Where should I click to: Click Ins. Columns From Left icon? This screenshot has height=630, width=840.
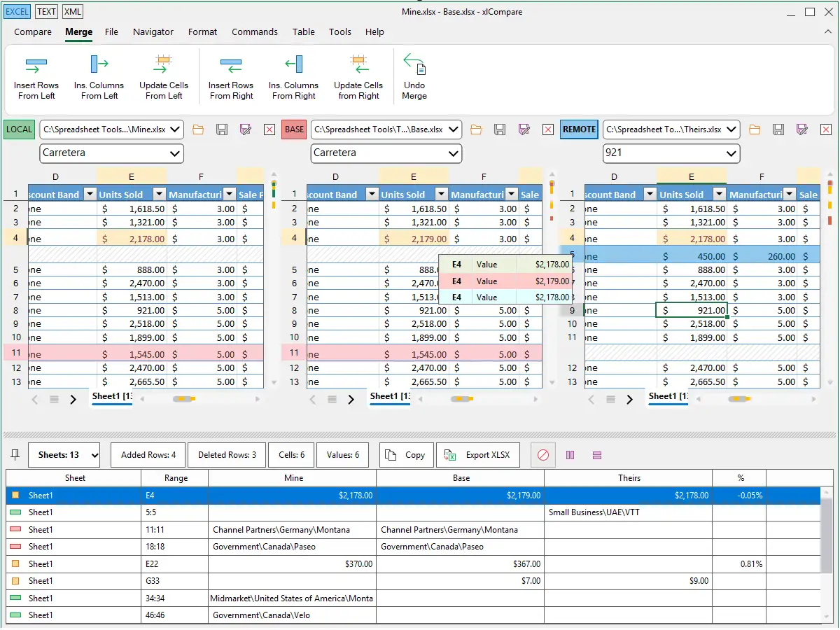coord(99,66)
